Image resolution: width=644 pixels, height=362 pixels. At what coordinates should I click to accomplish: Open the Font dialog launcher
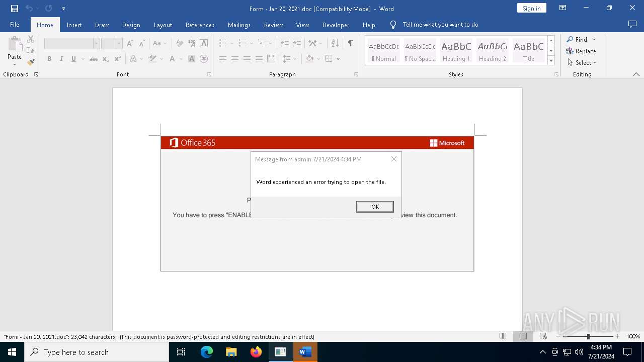pos(209,74)
